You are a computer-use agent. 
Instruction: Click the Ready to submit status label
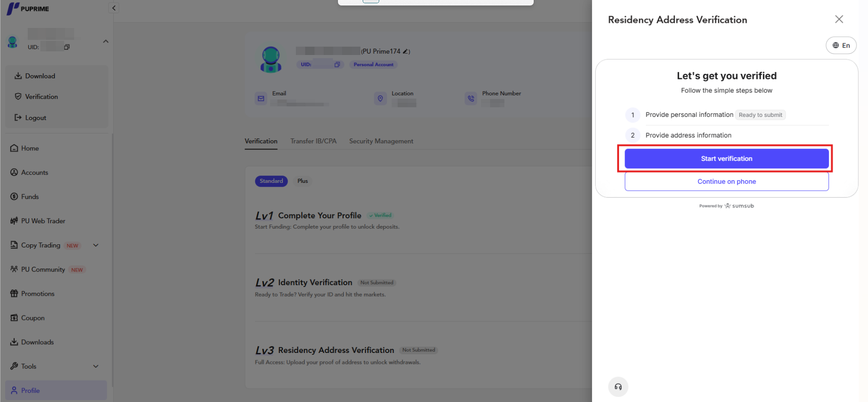760,115
